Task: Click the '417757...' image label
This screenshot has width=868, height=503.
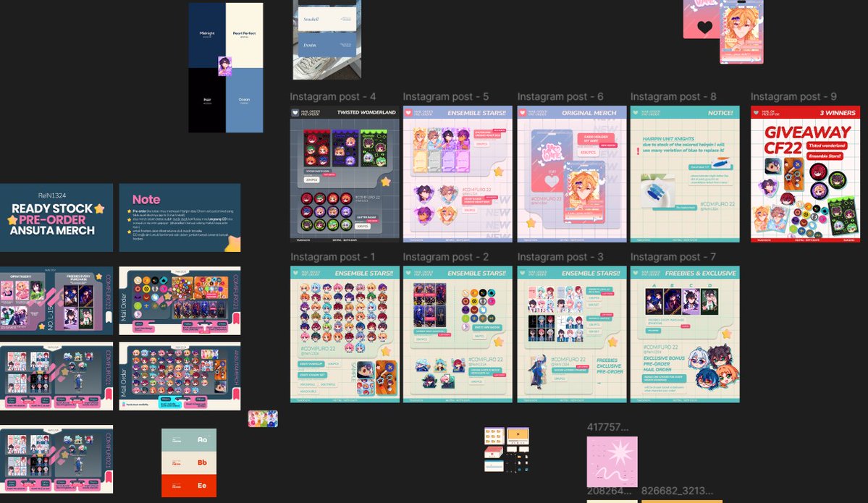Action: [607, 427]
